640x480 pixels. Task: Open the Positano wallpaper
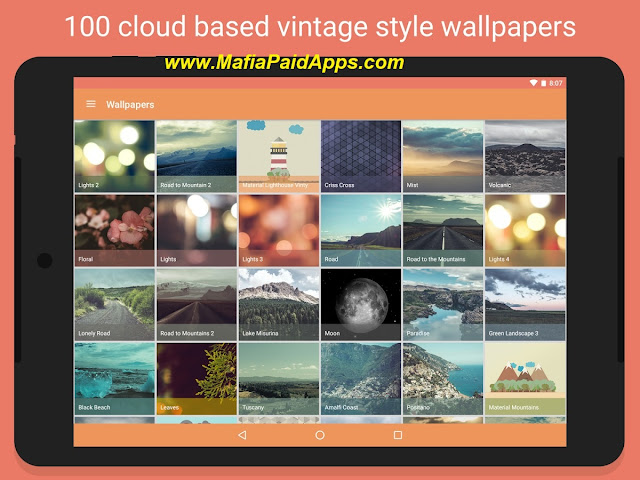443,379
